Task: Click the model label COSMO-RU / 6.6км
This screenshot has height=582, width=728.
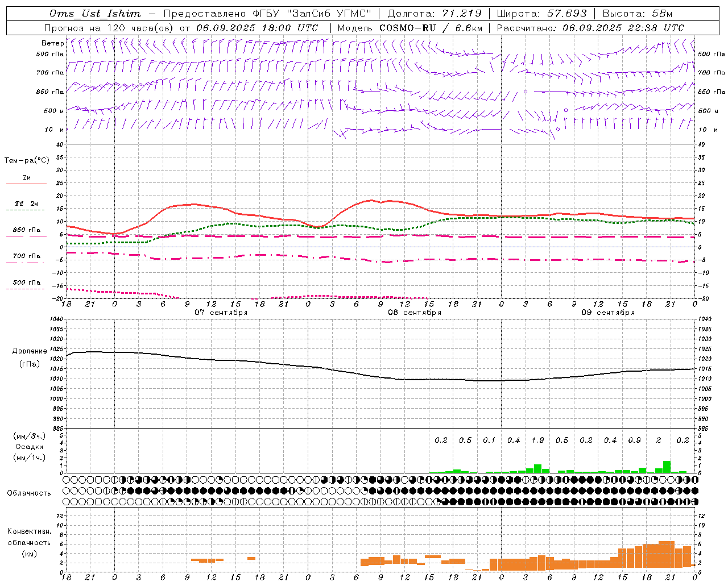Action: tap(431, 28)
